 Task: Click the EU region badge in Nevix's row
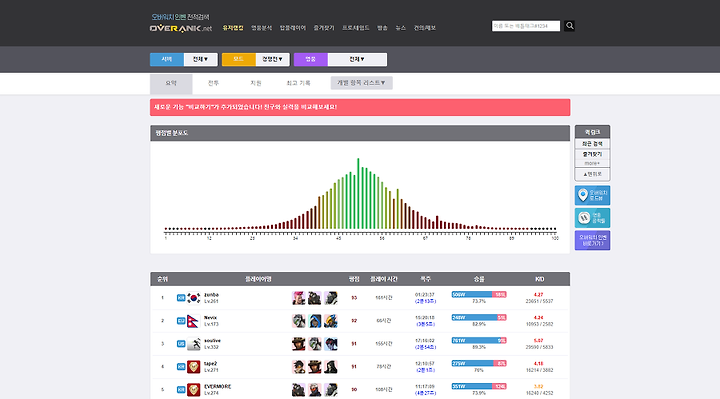(181, 321)
